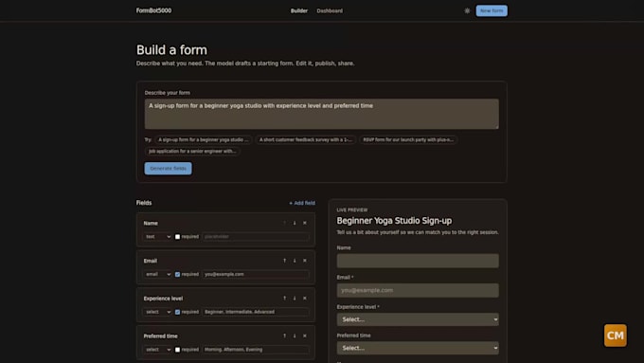The image size is (644, 363).
Task: Toggle required for the Name field
Action: pyautogui.click(x=177, y=237)
